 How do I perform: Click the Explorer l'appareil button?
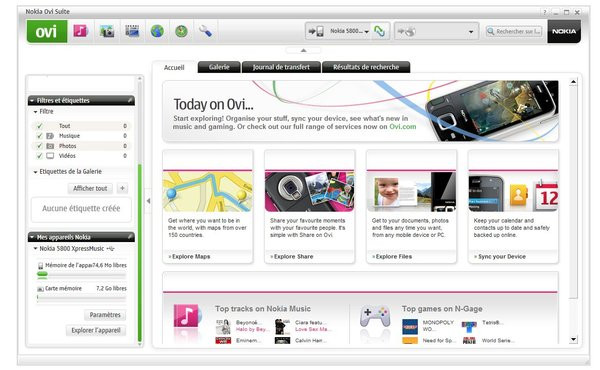[96, 330]
